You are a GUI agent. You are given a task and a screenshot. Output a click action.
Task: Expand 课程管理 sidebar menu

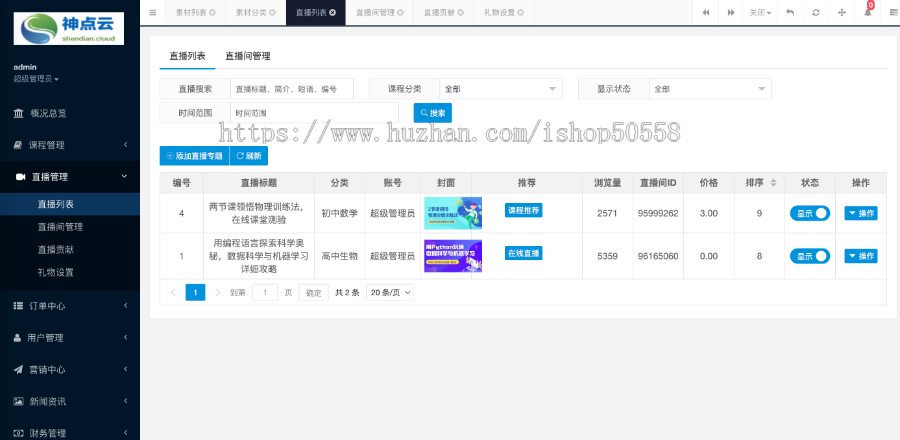coord(69,145)
